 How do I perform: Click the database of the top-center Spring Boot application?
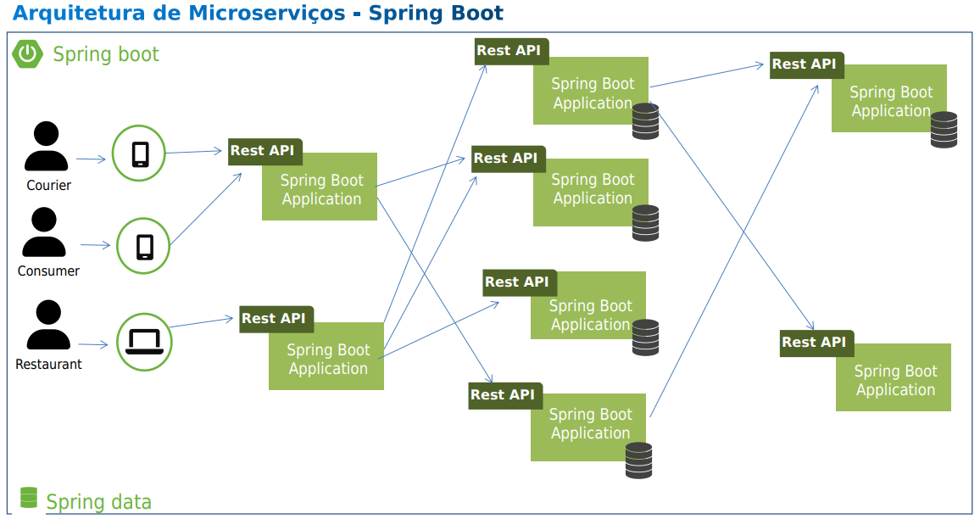pos(646,121)
